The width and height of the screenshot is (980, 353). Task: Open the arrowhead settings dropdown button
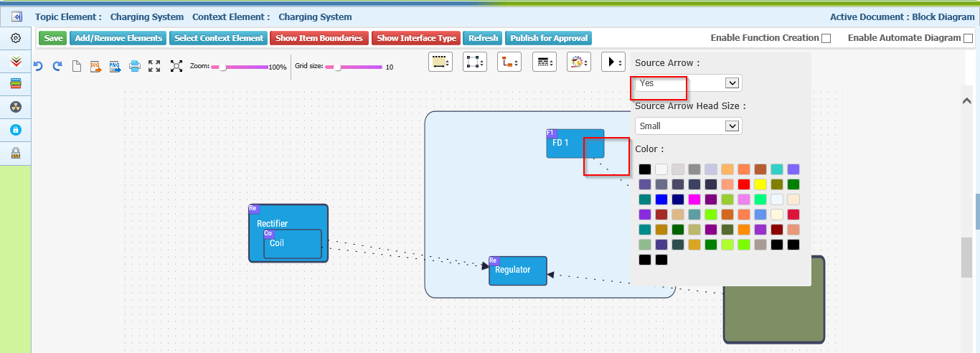tap(613, 62)
